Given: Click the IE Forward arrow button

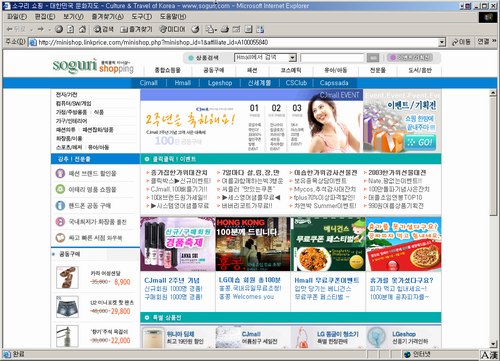Looking at the screenshot, I should tap(41, 29).
